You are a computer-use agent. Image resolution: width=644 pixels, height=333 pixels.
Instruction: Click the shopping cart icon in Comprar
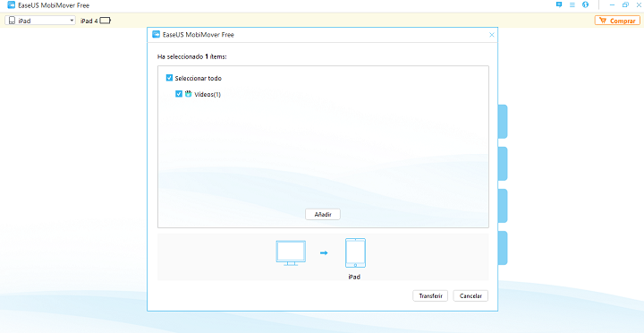click(x=603, y=21)
